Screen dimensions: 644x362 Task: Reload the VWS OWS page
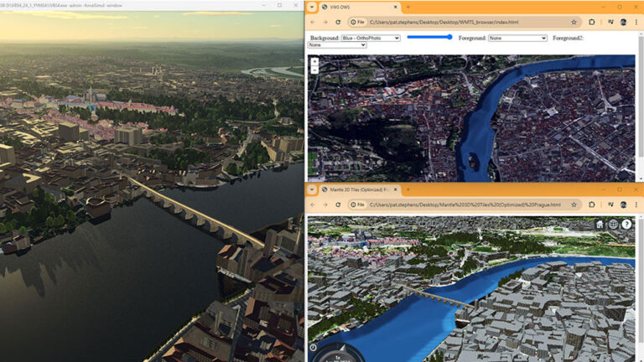click(x=338, y=22)
